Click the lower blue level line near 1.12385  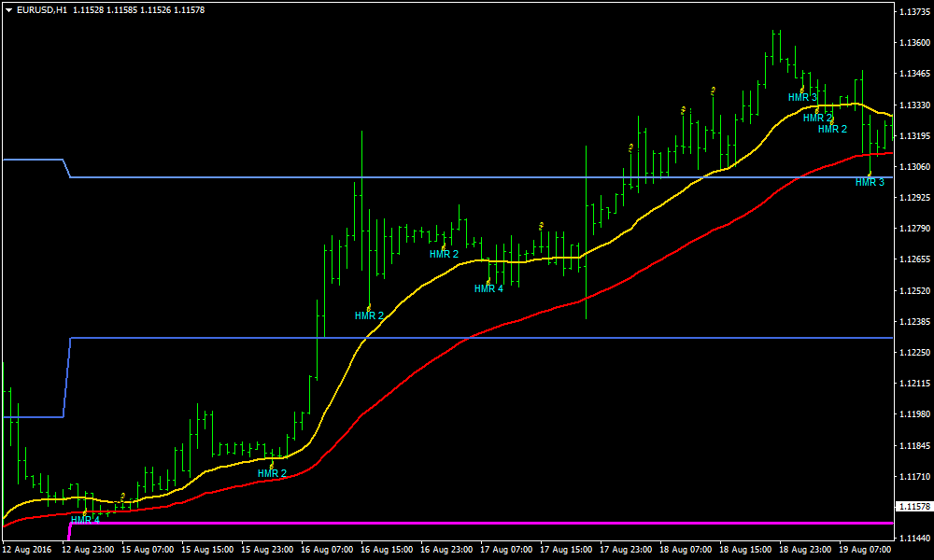(x=467, y=338)
